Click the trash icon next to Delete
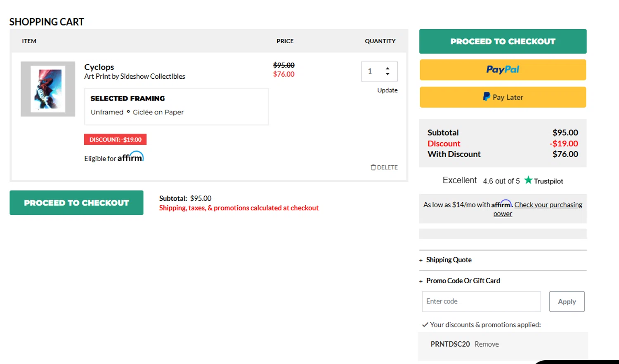 tap(373, 167)
